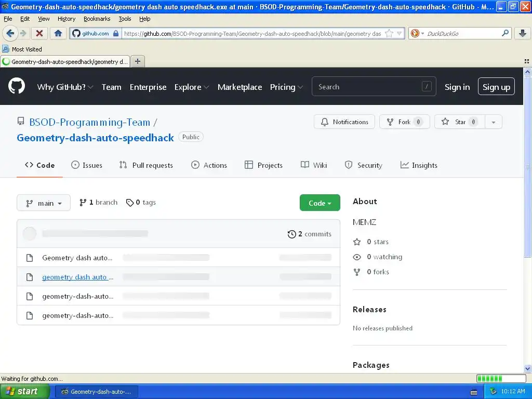532x399 pixels.
Task: Go to the browser Home page icon
Action: [58, 33]
